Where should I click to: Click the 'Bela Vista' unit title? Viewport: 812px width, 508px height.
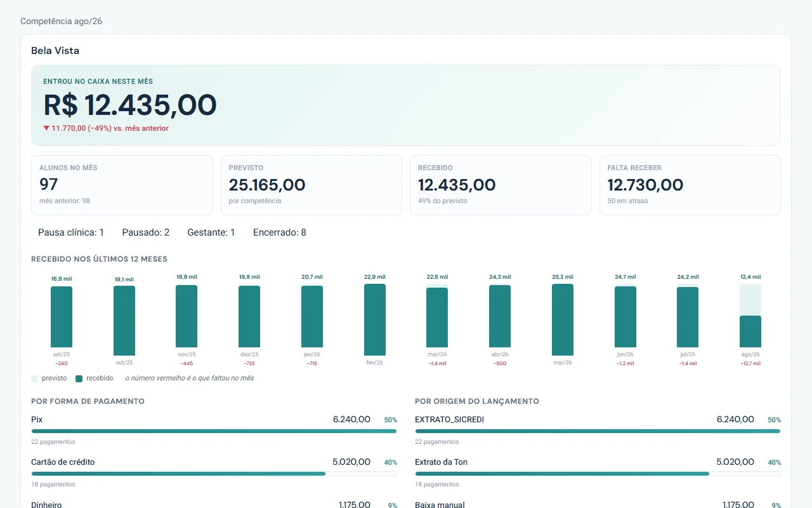pyautogui.click(x=55, y=51)
